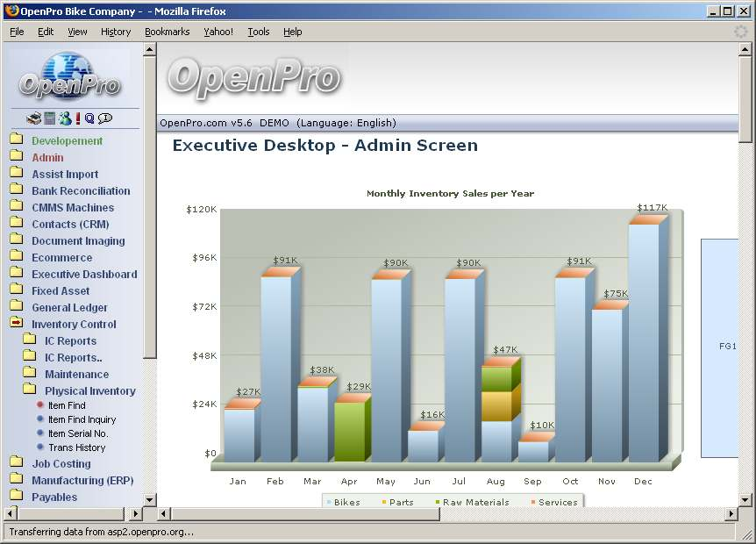Open the Executive Dashboard link

pos(84,274)
